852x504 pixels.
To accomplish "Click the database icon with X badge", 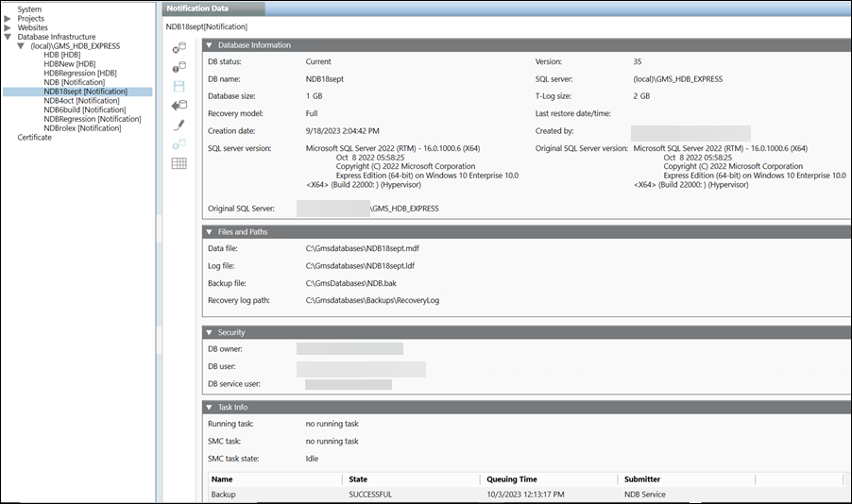I will (179, 47).
